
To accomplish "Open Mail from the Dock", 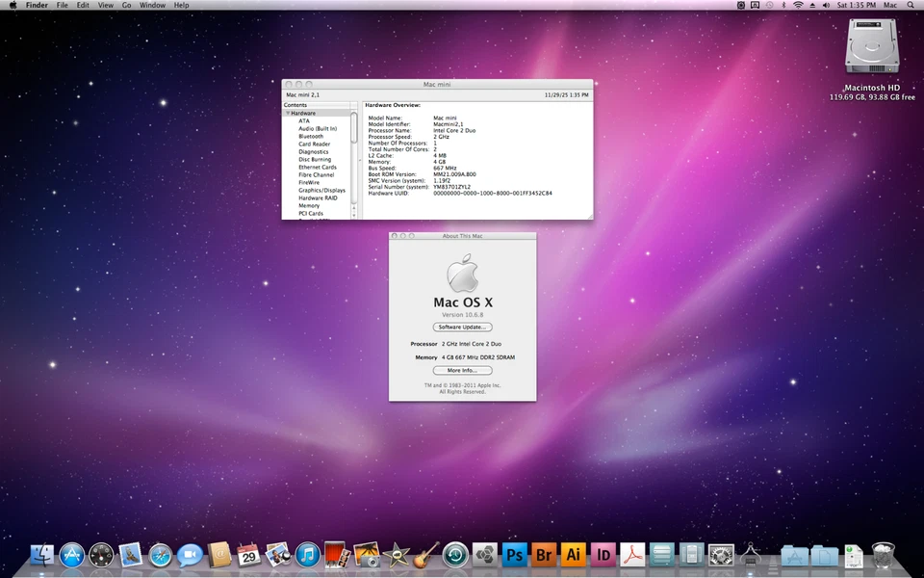I will point(130,555).
